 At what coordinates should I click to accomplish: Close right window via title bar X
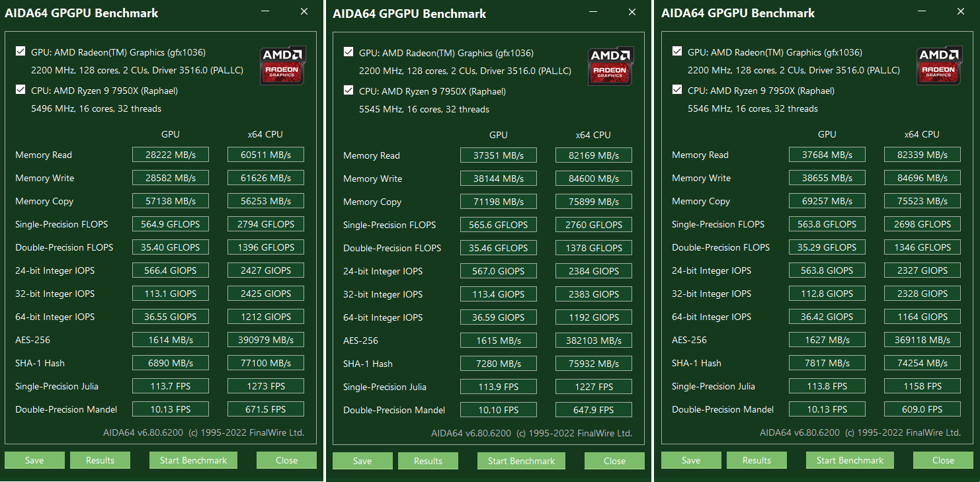click(x=961, y=12)
